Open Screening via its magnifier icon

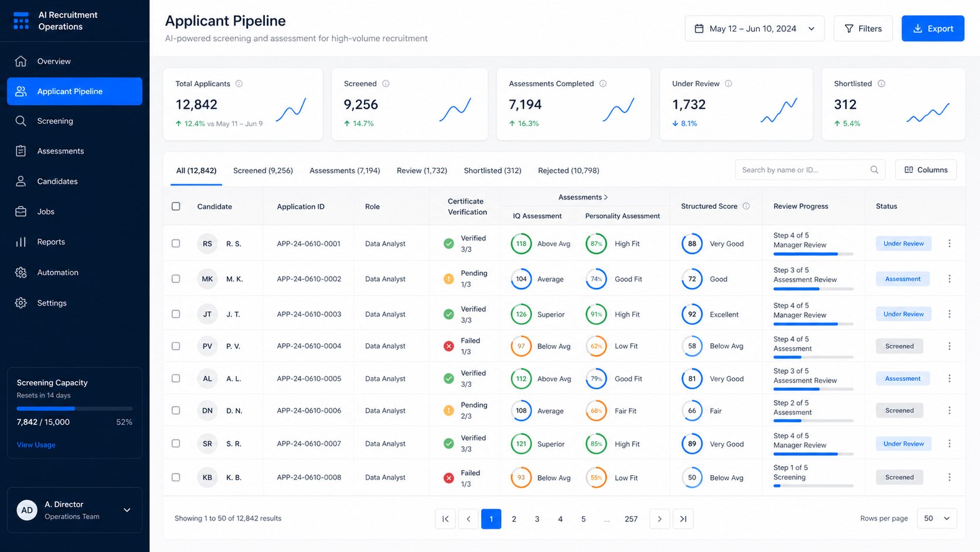point(21,121)
